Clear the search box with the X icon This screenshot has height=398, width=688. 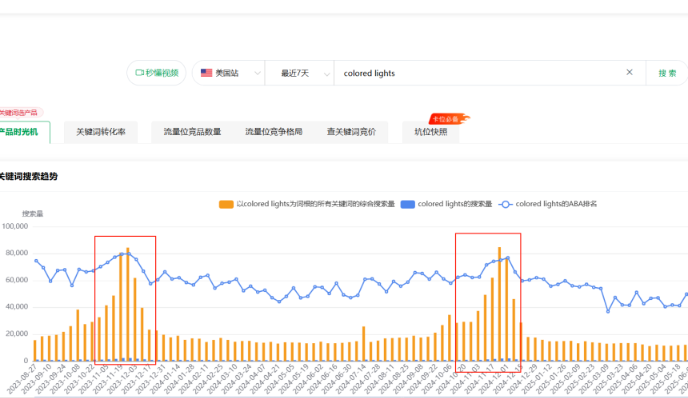pos(629,72)
